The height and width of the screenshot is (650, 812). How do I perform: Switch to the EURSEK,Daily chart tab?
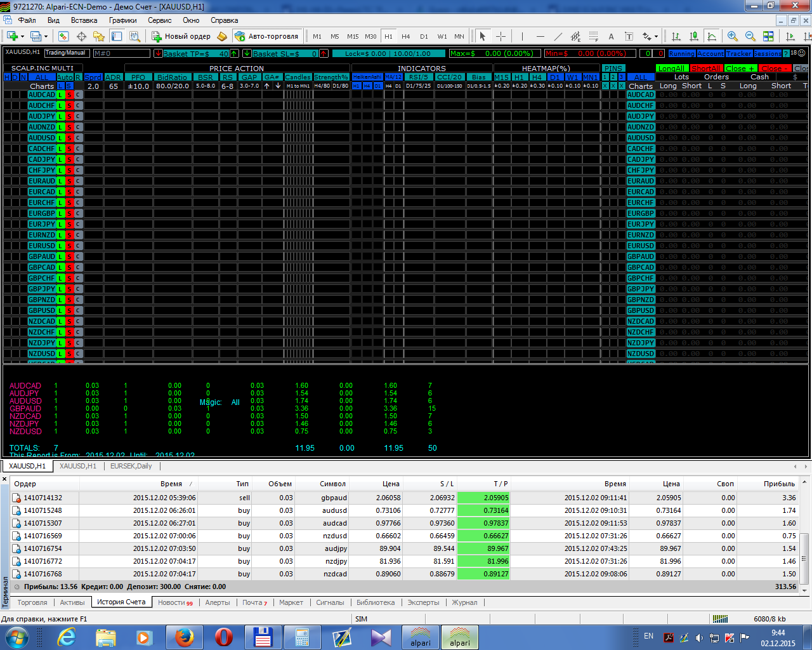131,466
